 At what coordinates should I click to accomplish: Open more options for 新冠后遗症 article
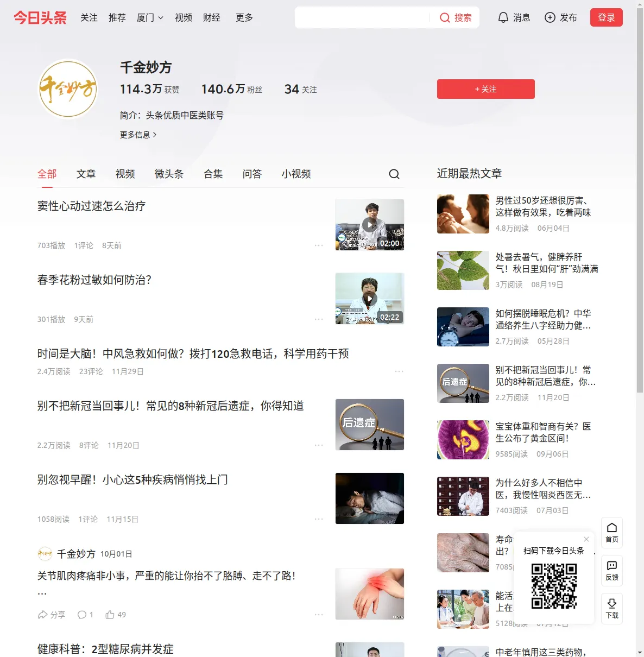(319, 445)
